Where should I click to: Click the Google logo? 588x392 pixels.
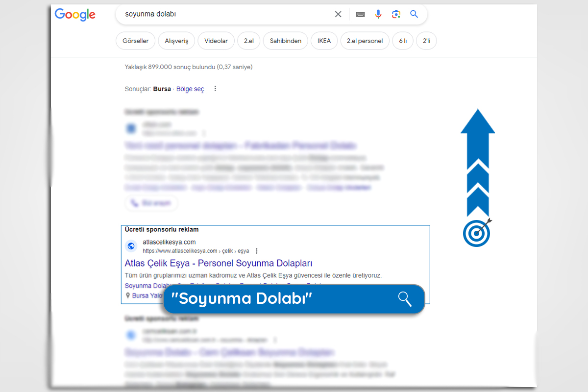click(x=75, y=14)
